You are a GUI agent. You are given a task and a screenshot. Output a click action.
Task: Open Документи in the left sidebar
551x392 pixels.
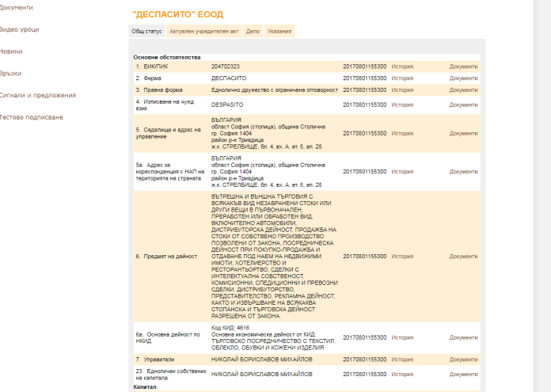pyautogui.click(x=17, y=7)
